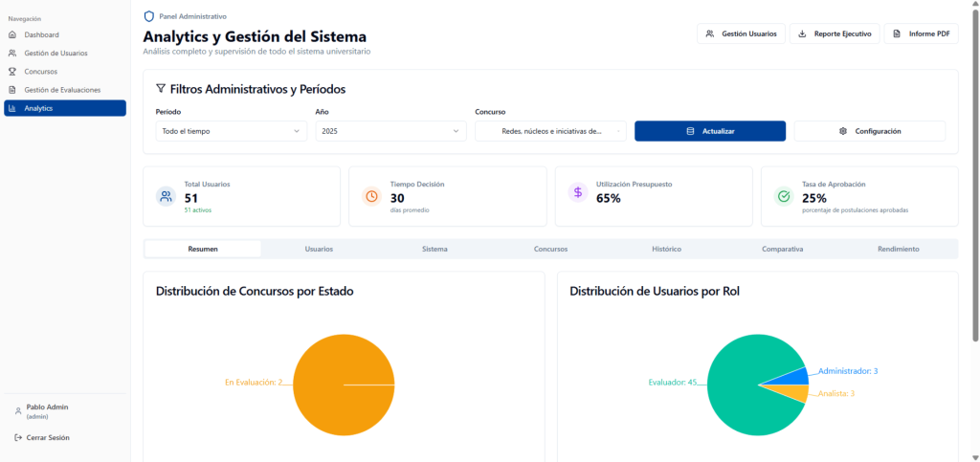
Task: Switch to the Usuarios tab
Action: 319,249
